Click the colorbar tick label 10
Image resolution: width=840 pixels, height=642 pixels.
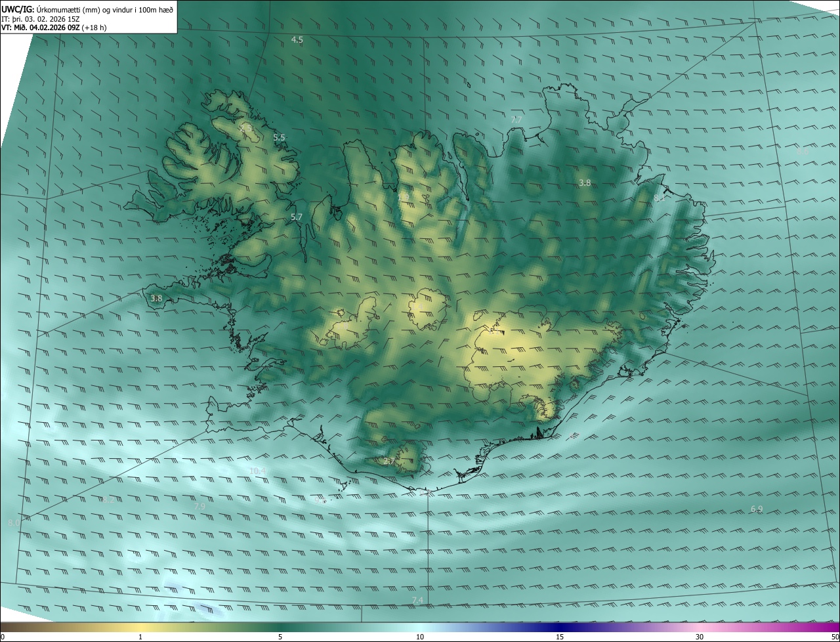420,637
